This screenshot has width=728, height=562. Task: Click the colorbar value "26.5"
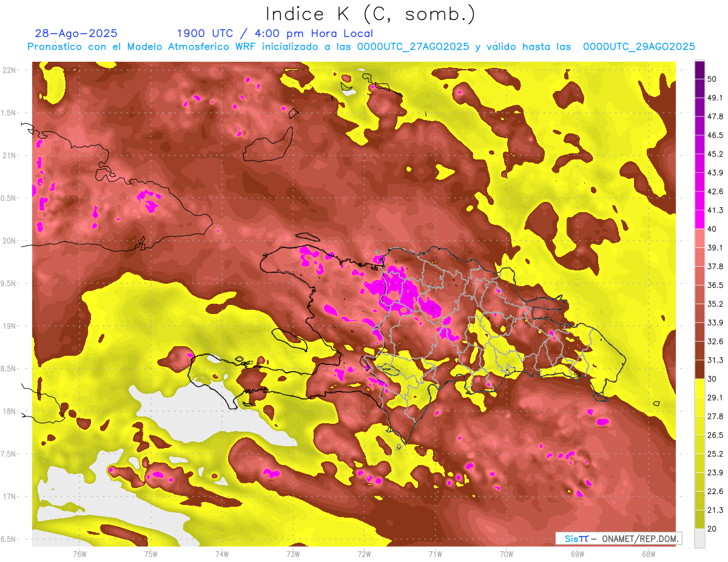(715, 435)
